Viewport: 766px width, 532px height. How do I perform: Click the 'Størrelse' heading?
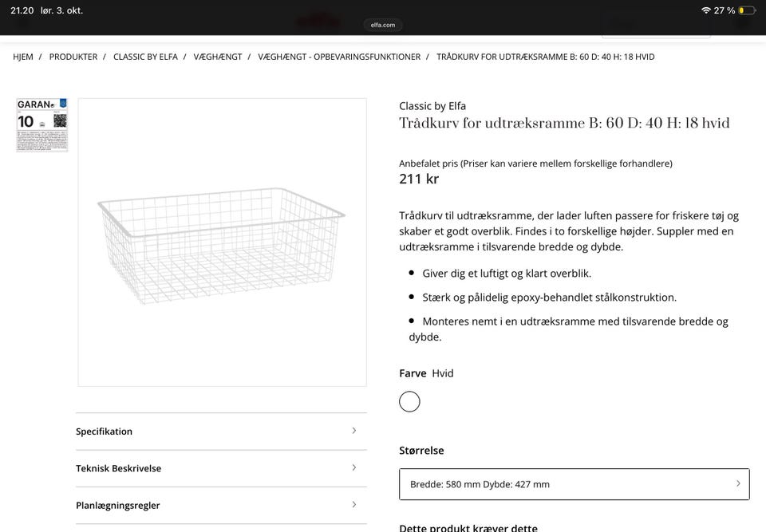tap(421, 451)
